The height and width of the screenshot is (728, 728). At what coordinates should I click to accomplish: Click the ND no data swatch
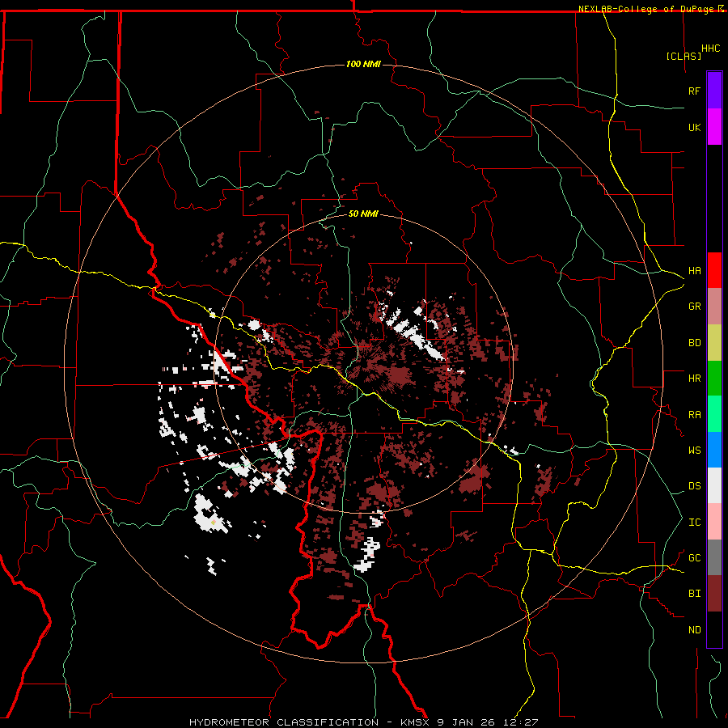[x=714, y=629]
